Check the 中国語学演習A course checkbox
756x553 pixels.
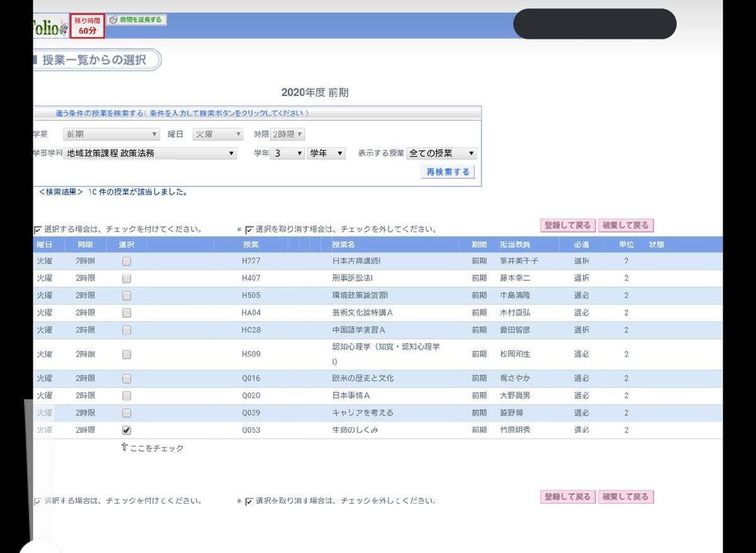click(126, 331)
